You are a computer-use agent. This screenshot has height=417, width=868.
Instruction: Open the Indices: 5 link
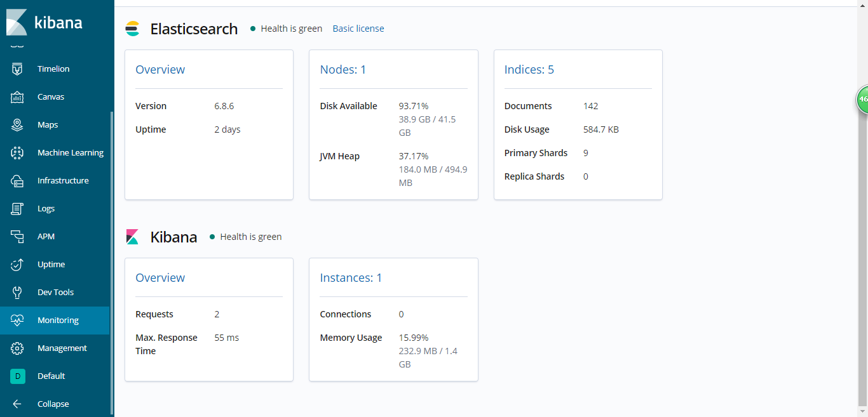pyautogui.click(x=529, y=70)
